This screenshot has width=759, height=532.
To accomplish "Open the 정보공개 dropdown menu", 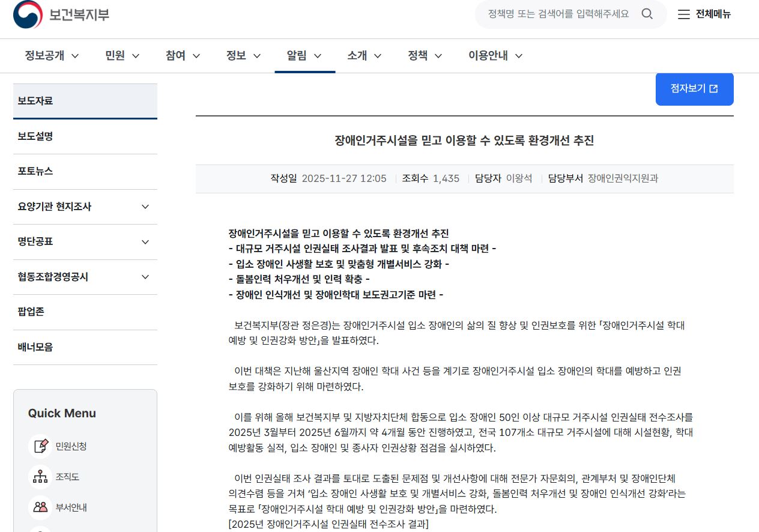I will (52, 56).
